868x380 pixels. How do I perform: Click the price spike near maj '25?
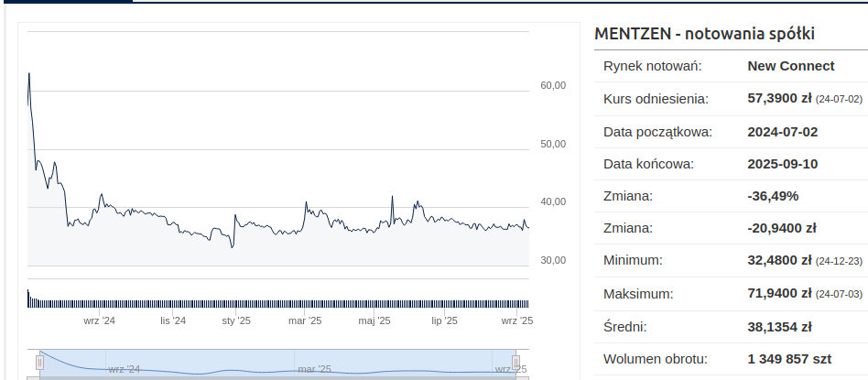[x=392, y=197]
